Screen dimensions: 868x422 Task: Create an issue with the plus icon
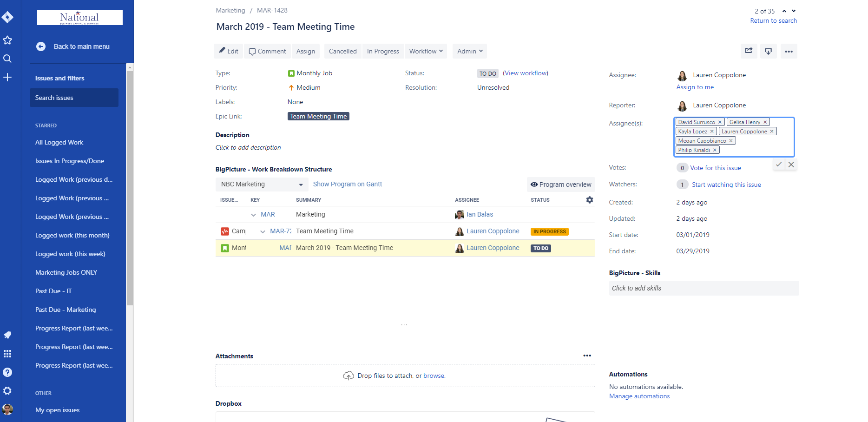7,77
